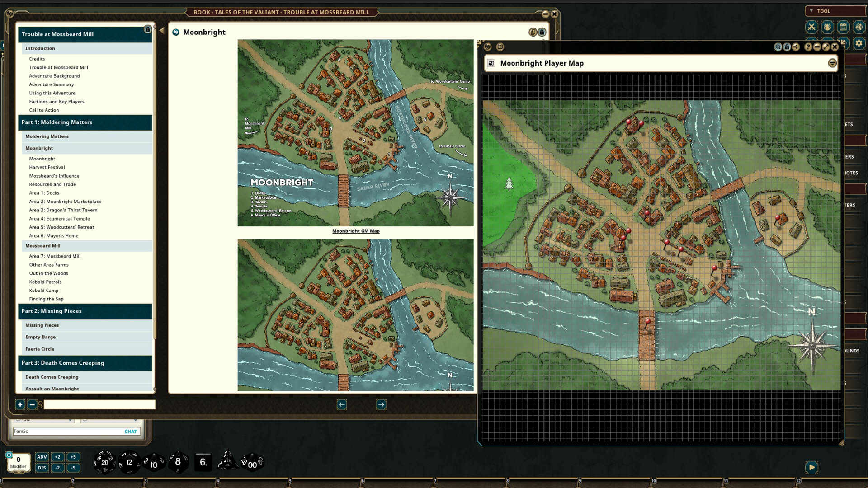Zoom the player map with the magnifier icon
The image size is (868, 488).
(778, 47)
